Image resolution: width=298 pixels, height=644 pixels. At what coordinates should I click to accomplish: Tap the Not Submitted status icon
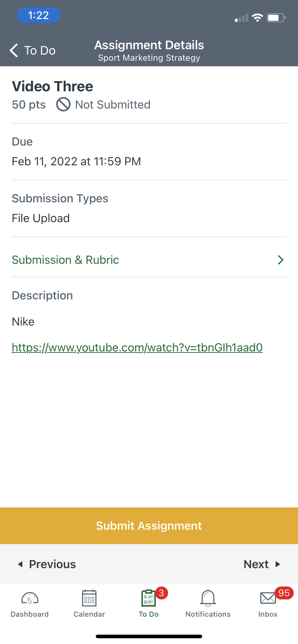click(x=63, y=105)
